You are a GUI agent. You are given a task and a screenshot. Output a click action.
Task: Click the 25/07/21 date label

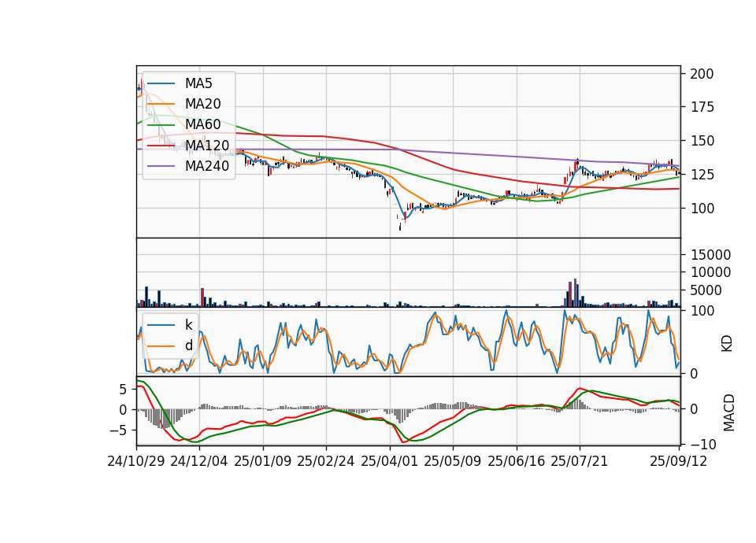click(x=579, y=461)
